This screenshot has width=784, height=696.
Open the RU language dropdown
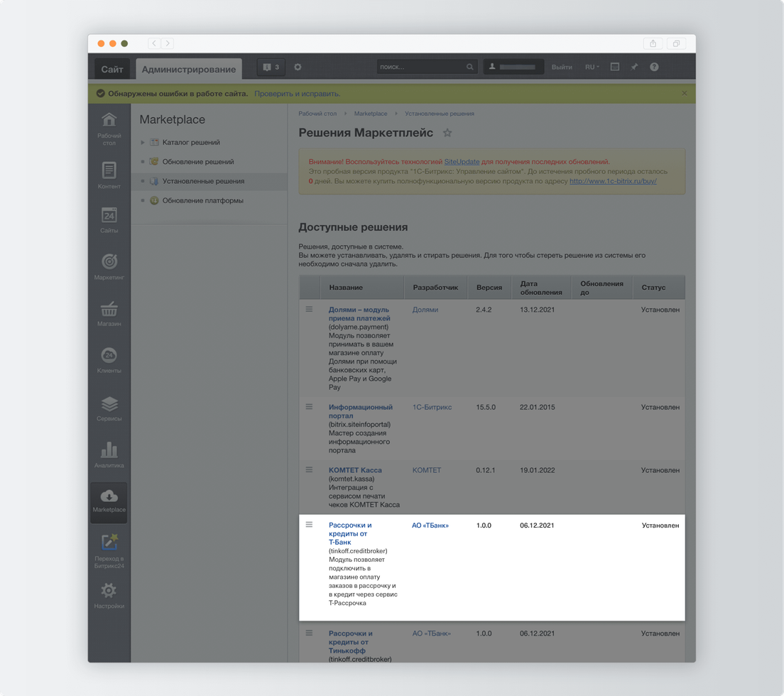tap(592, 67)
